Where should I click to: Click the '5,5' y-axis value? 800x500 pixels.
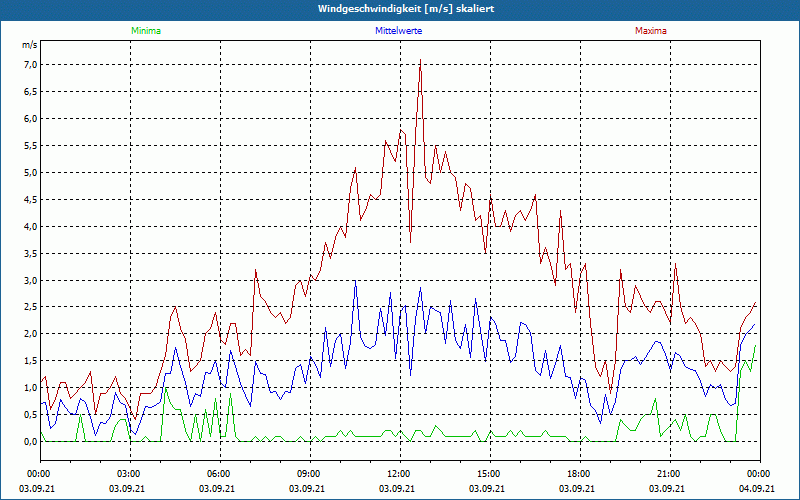click(x=30, y=145)
